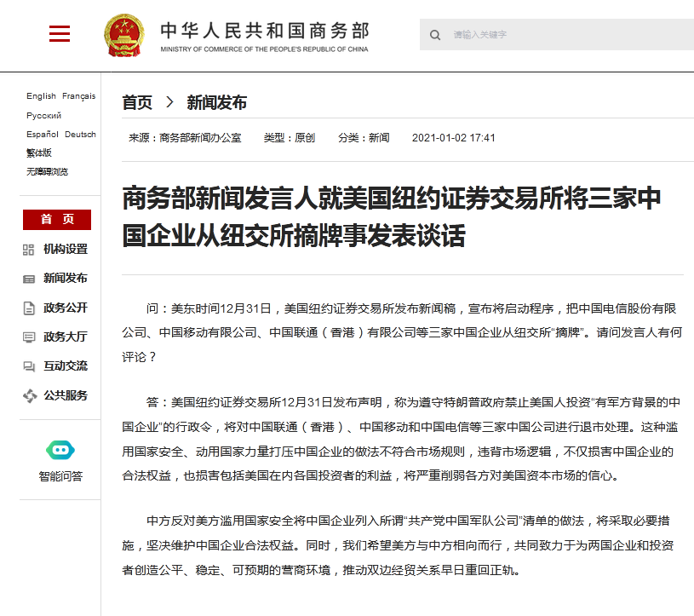Click the 来源：商务部新闻办公室 text
The width and height of the screenshot is (694, 616).
click(185, 138)
